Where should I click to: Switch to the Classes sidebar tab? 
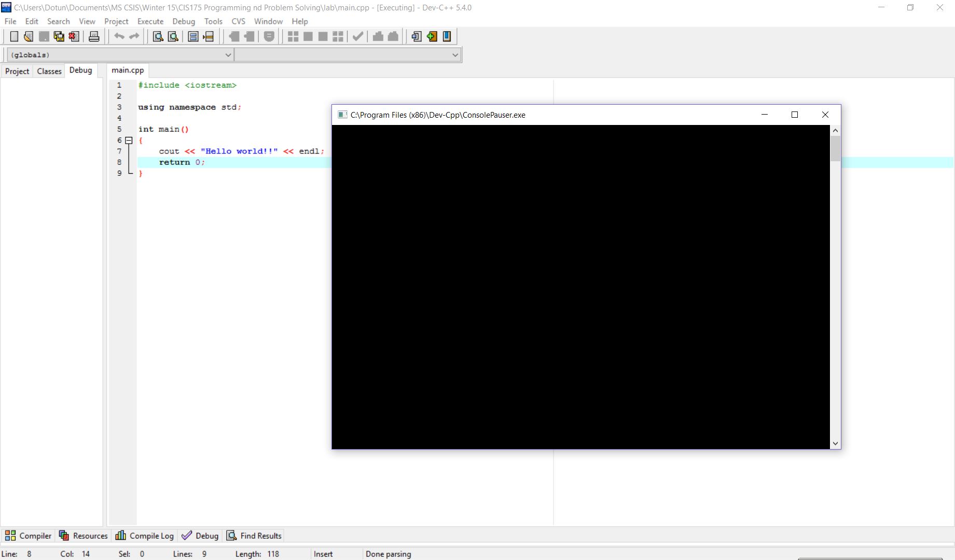(x=49, y=71)
